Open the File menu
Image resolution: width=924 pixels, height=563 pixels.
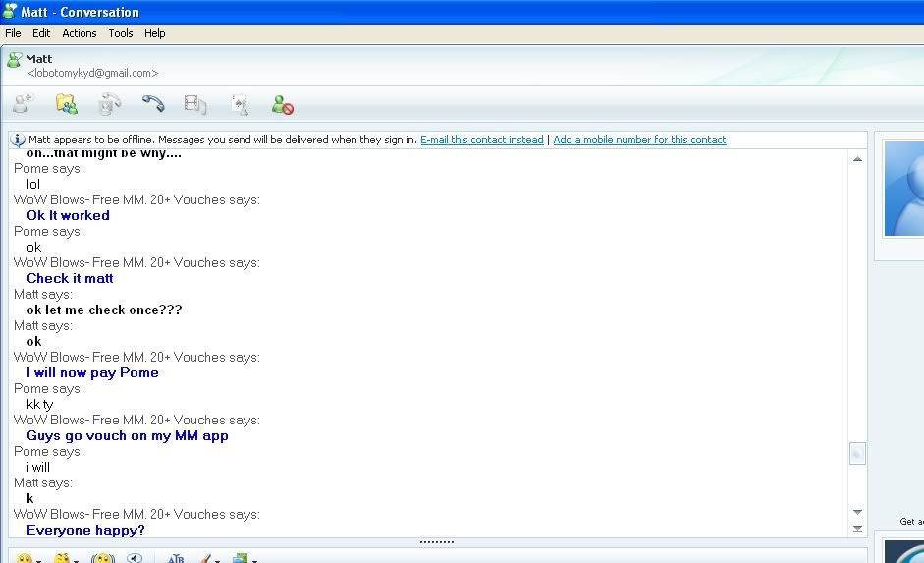click(13, 33)
